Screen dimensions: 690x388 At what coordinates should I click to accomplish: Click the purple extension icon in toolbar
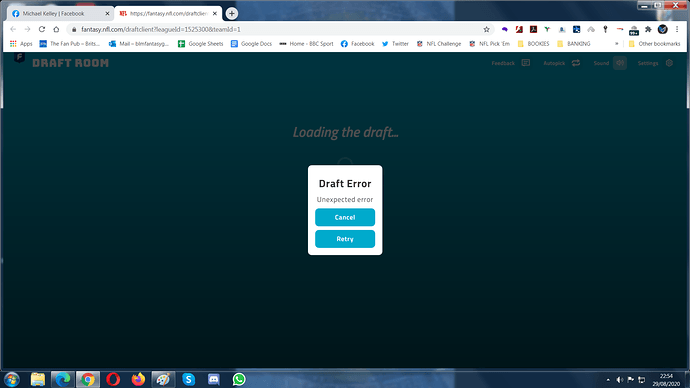505,29
